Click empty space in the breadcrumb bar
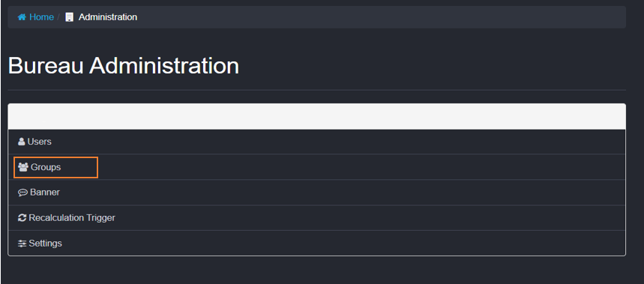Screen dimensions: 644x284 370,17
